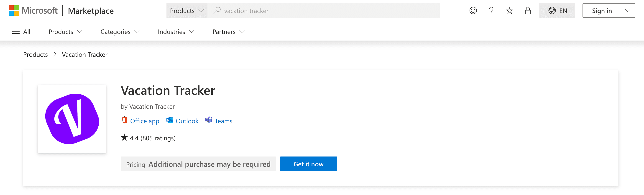This screenshot has width=644, height=195.
Task: Go to Products breadcrumb
Action: 36,54
